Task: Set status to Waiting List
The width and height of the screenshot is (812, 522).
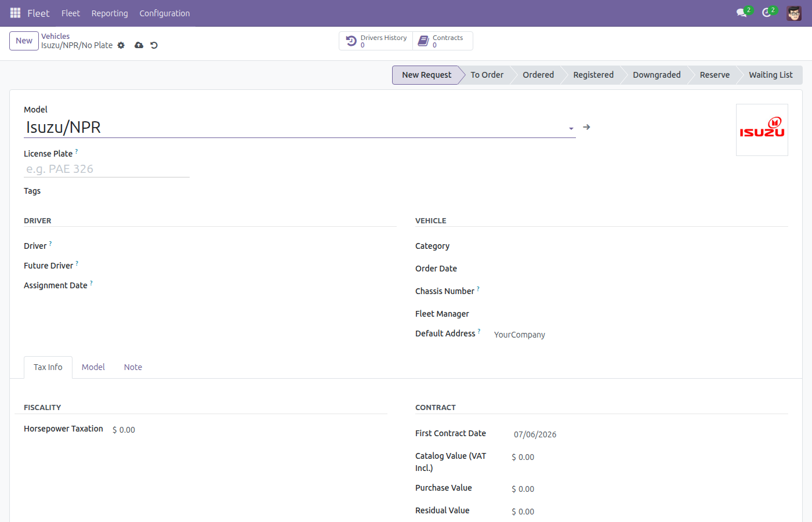Action: tap(770, 75)
